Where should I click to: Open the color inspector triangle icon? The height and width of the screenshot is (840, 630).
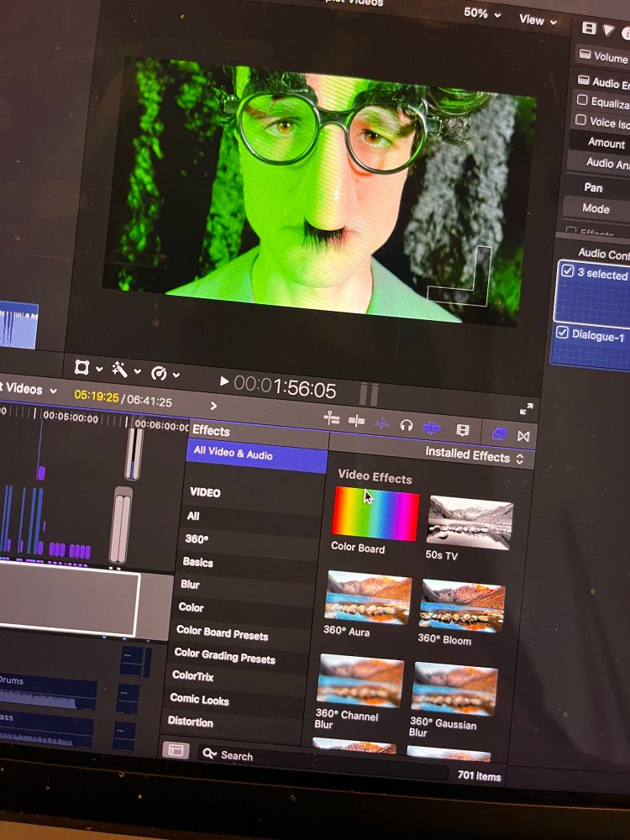click(608, 30)
